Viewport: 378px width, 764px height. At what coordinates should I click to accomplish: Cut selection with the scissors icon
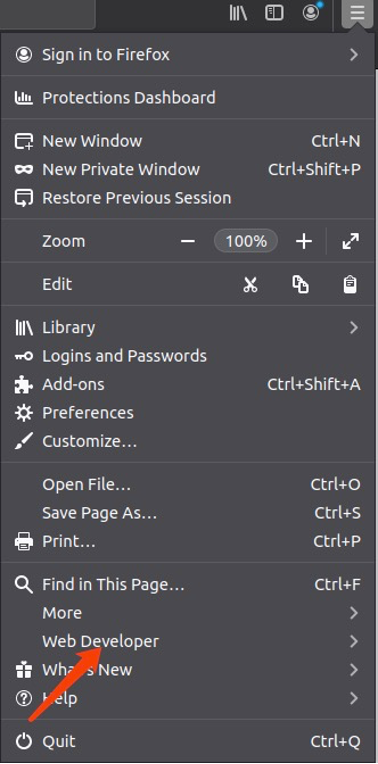coord(250,284)
